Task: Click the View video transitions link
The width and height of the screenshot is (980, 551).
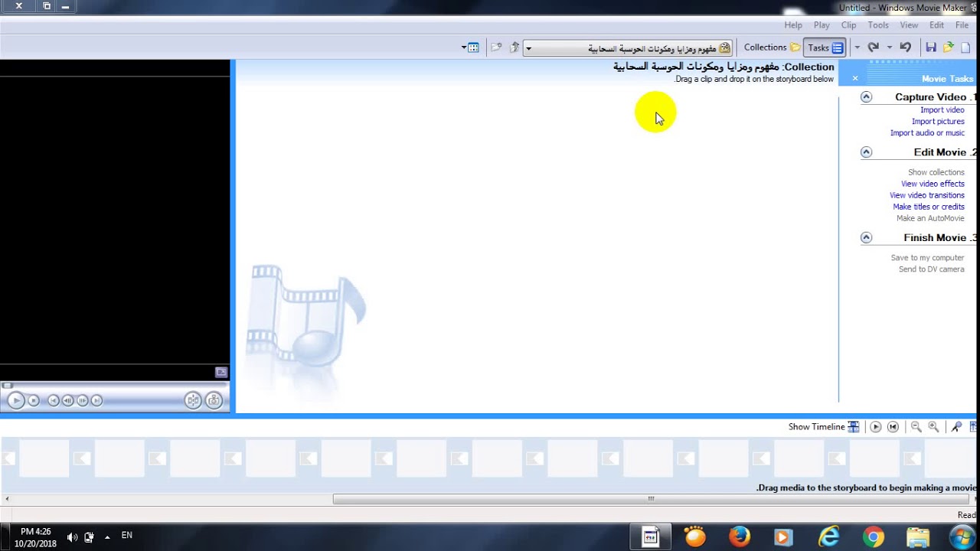Action: point(926,195)
